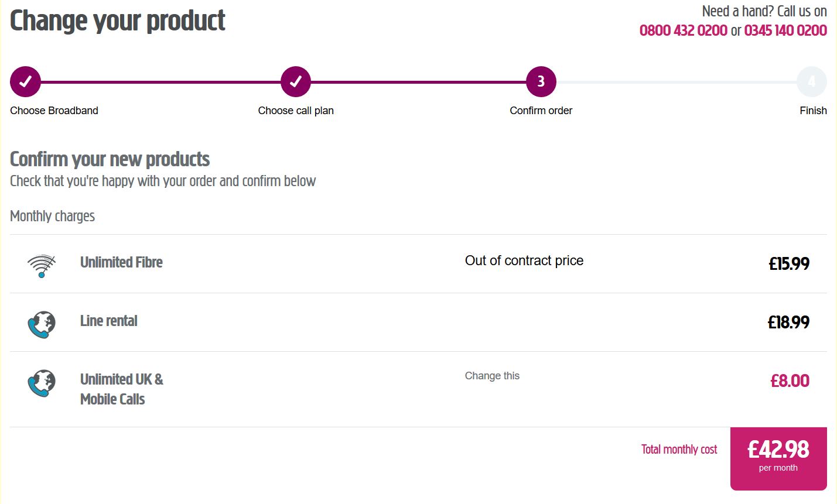Screen dimensions: 837x504
Task: Click the Unlimited Fibre wifi icon
Action: tap(42, 265)
